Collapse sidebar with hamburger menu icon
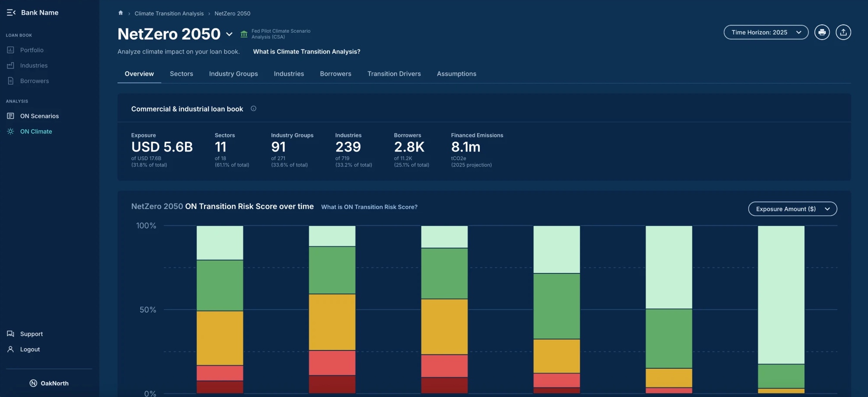868x397 pixels. coord(11,13)
